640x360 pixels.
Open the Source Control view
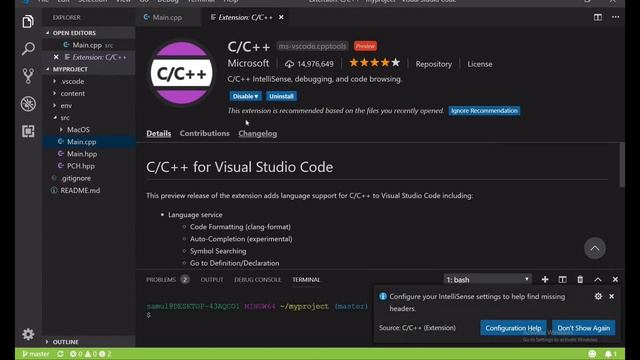(28, 76)
